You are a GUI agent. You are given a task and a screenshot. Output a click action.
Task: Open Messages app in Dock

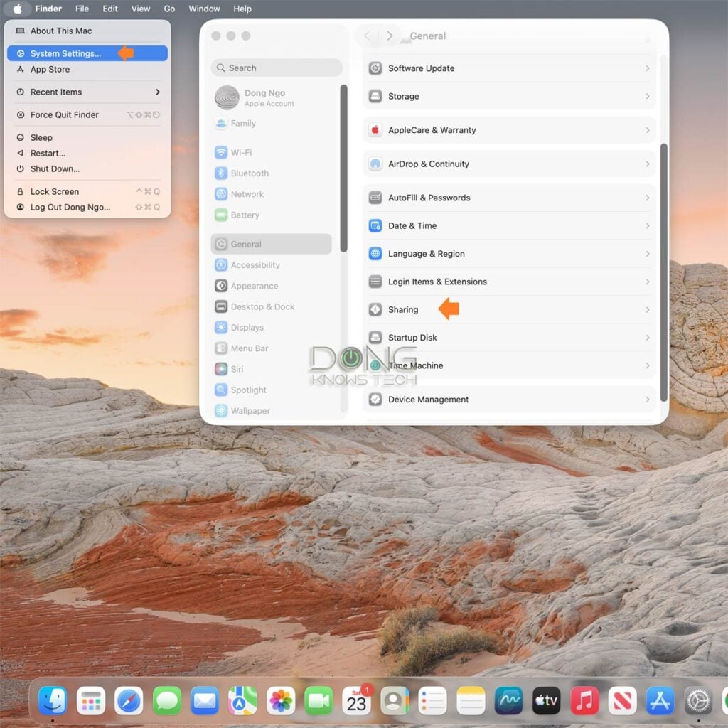(166, 700)
